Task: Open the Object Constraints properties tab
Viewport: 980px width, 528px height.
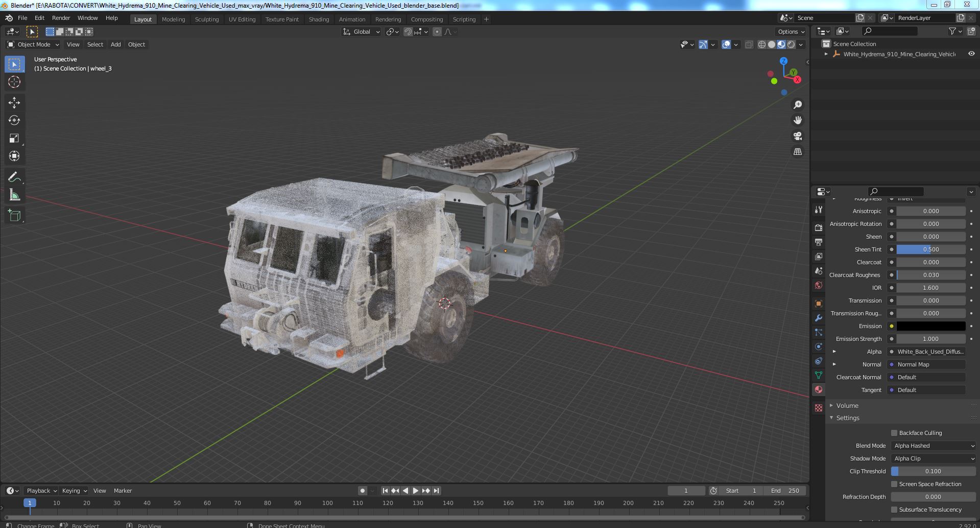Action: click(x=819, y=361)
